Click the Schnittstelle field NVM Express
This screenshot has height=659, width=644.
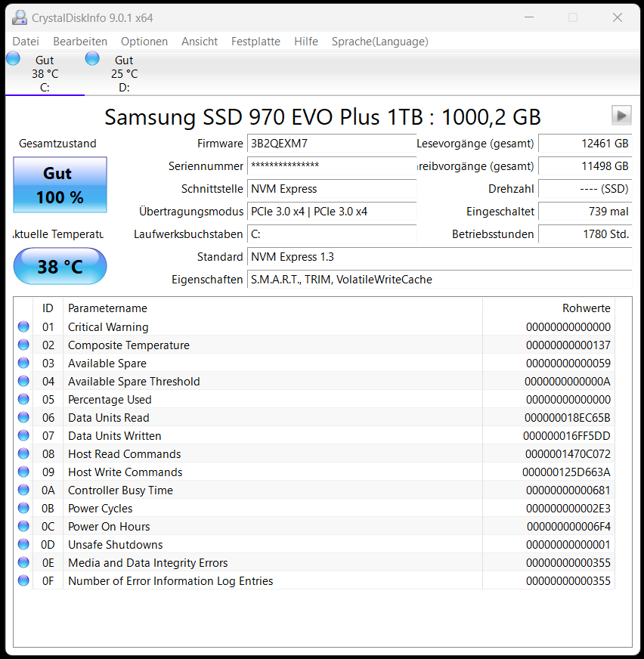[x=332, y=189]
